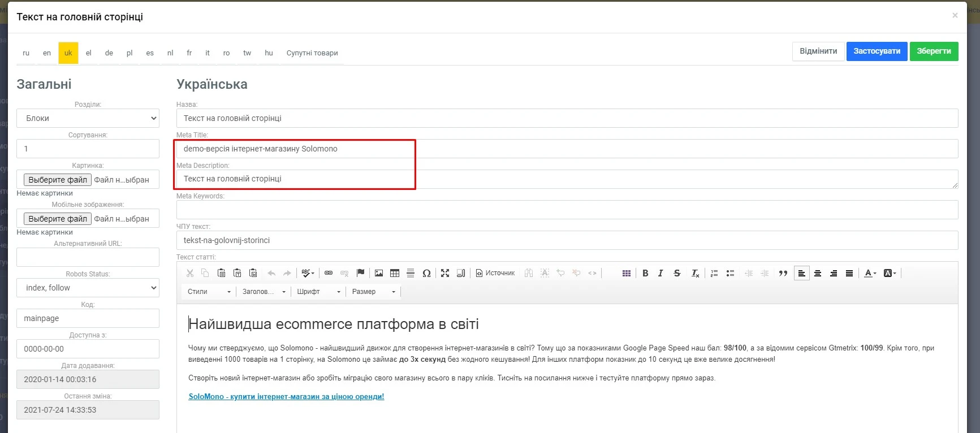Open the Размер size dropdown

pos(374,292)
